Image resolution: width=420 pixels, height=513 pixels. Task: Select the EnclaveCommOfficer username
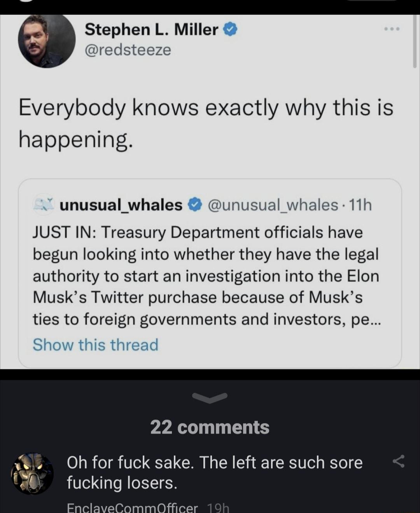coord(133,507)
